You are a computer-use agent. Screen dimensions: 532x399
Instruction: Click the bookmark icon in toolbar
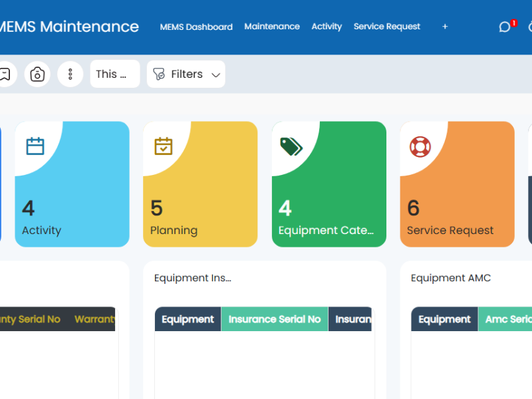coord(5,74)
